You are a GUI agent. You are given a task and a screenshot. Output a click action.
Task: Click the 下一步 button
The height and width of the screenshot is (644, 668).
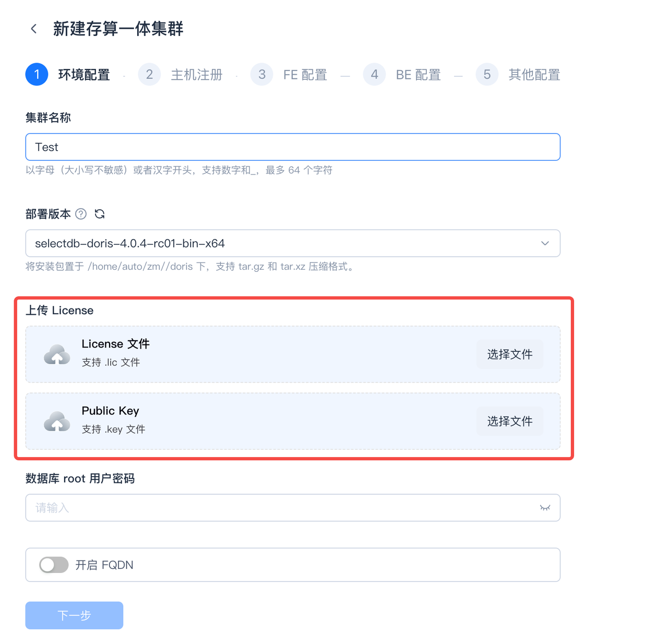(74, 615)
